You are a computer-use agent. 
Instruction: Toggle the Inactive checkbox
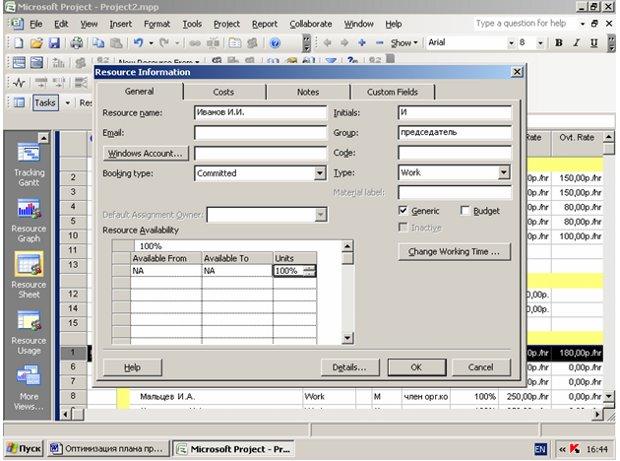click(x=403, y=227)
